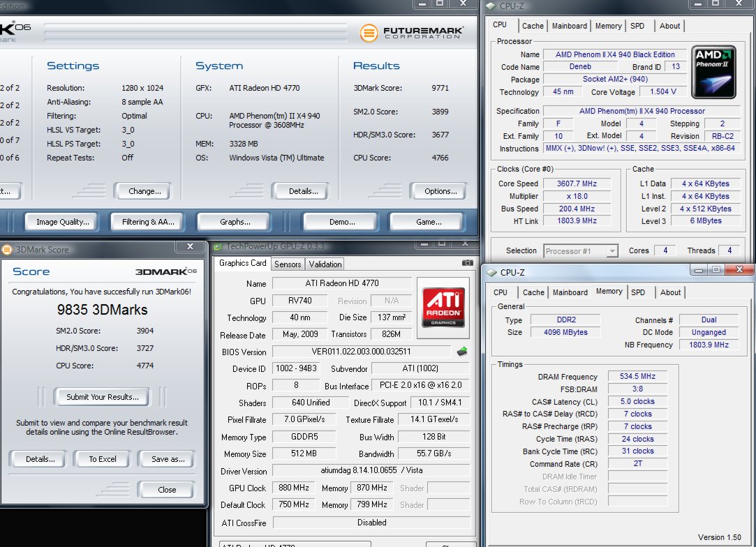Open SPD tab in lower CPU-Z window
756x547 pixels.
click(638, 292)
